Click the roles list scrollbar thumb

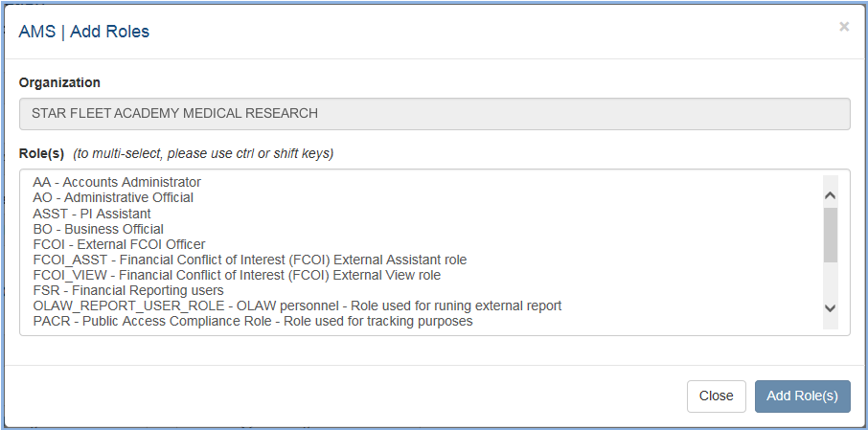tap(830, 235)
